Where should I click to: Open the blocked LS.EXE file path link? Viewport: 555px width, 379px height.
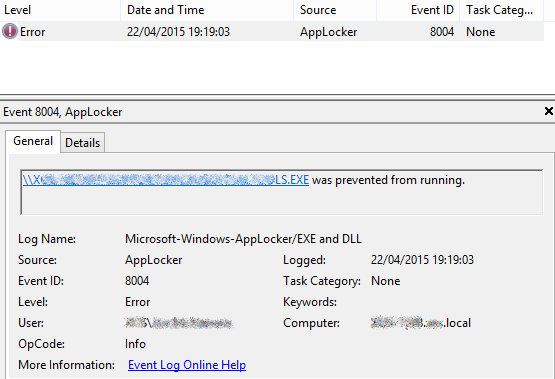(x=166, y=180)
